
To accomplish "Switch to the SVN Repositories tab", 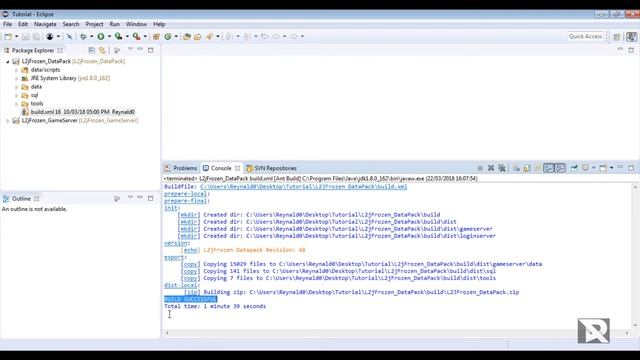I will pos(271,168).
